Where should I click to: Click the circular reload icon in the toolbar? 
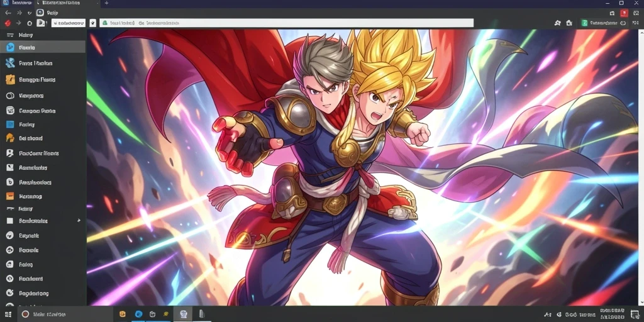(x=30, y=23)
